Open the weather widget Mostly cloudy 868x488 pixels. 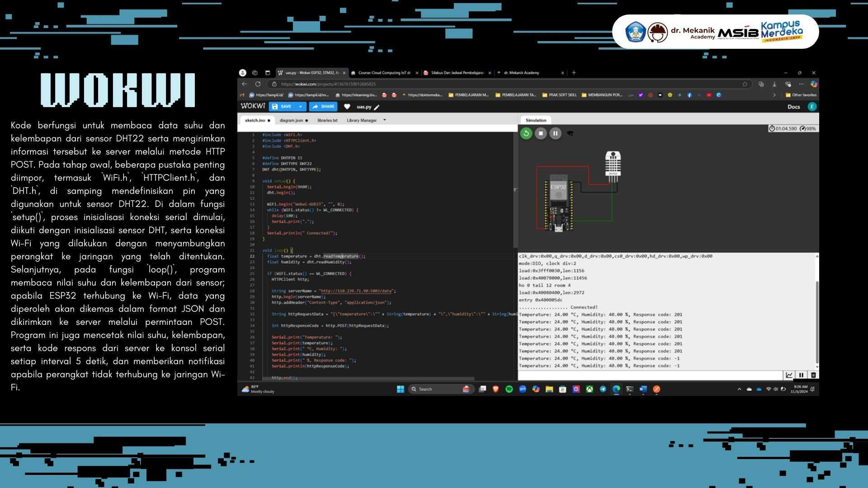click(258, 389)
